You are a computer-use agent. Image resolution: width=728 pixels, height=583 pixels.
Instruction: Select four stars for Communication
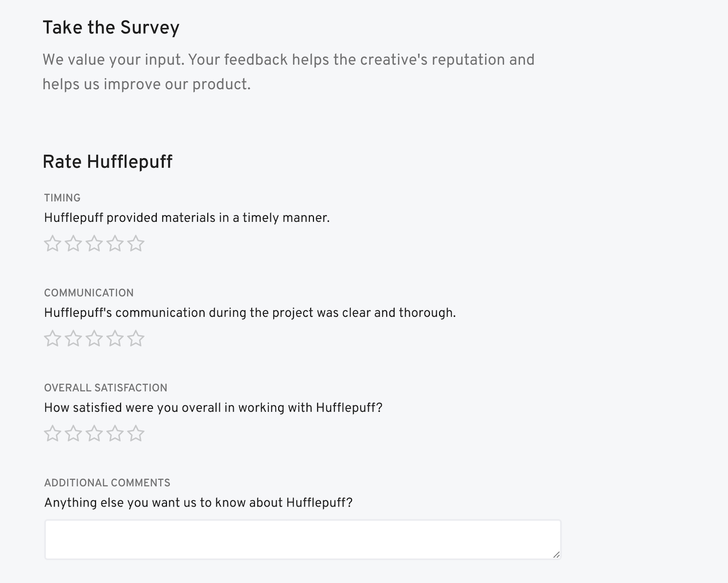(115, 339)
